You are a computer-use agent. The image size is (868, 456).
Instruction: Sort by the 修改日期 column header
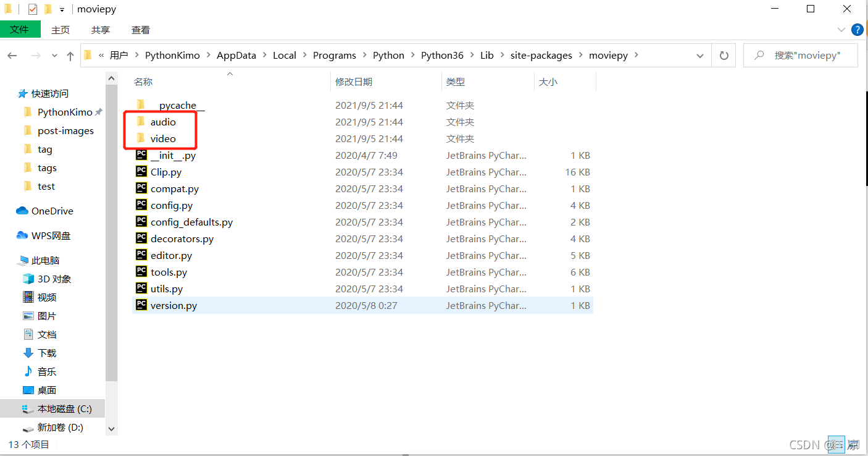coord(354,82)
